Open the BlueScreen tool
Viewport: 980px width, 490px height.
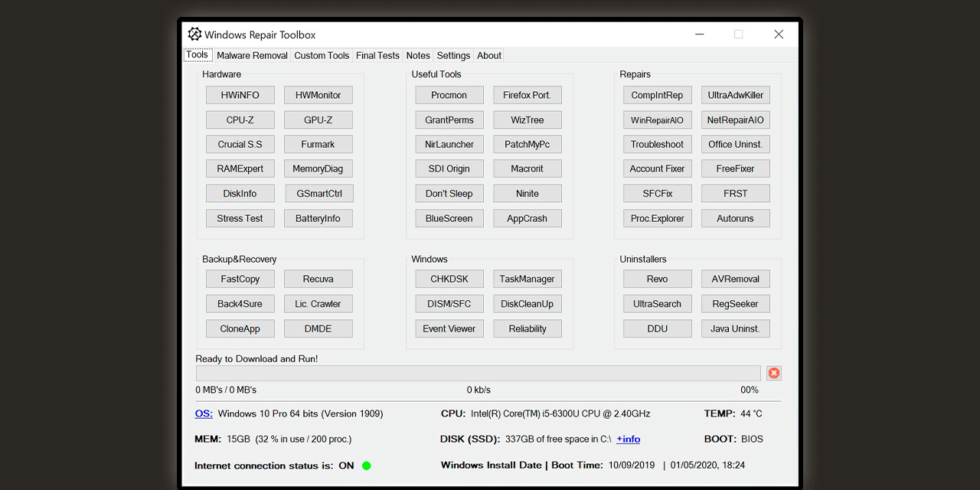[x=449, y=218]
